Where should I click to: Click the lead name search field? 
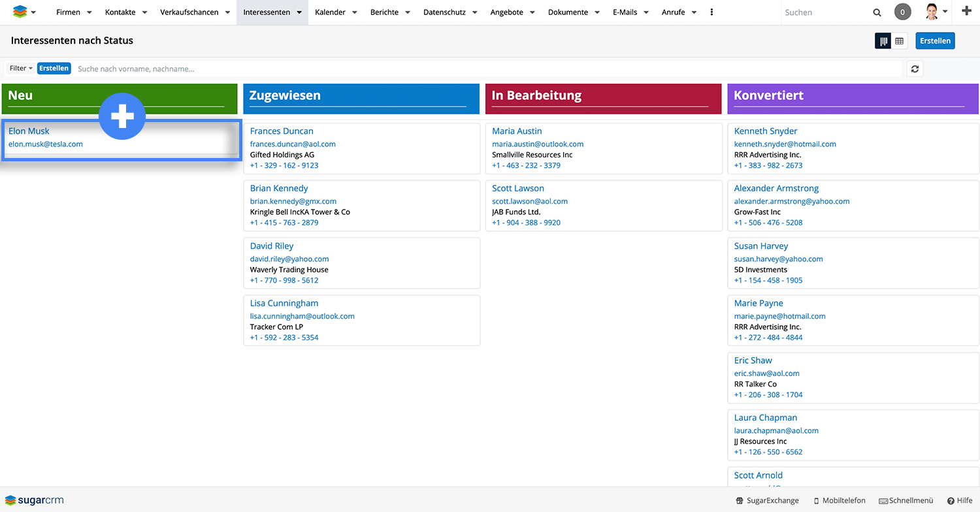click(x=483, y=69)
